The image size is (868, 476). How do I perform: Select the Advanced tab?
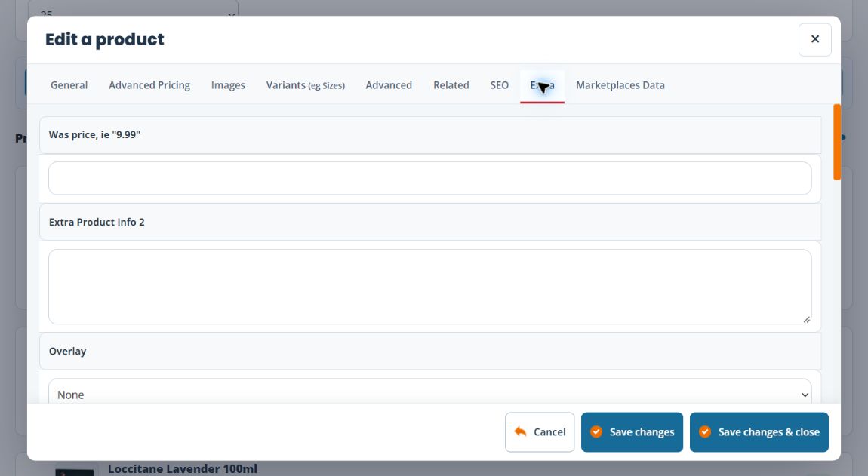pyautogui.click(x=389, y=85)
